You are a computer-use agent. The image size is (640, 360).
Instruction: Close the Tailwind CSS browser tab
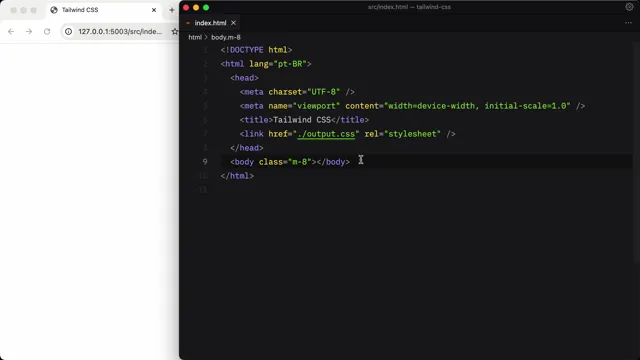point(154,10)
